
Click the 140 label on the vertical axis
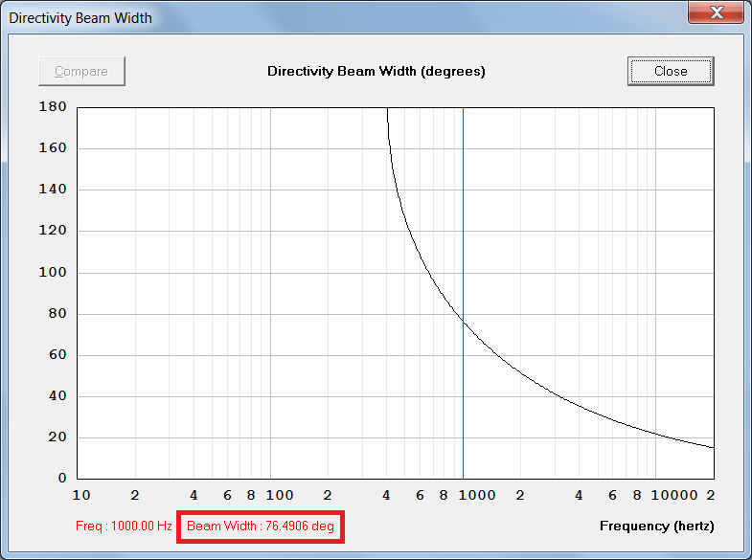coord(53,189)
